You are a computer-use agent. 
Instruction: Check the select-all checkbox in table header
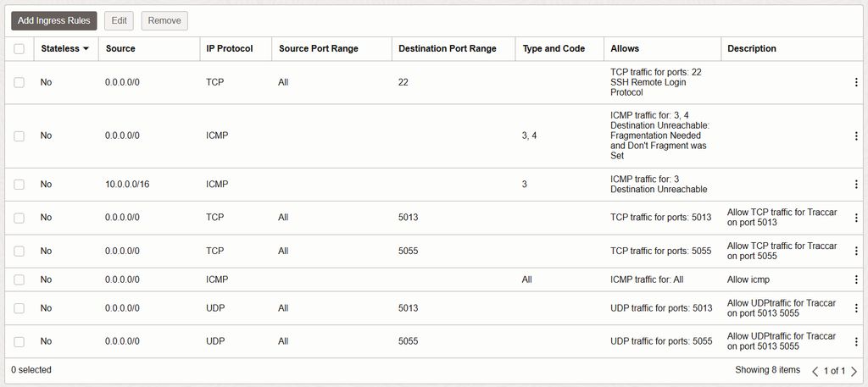pos(19,49)
